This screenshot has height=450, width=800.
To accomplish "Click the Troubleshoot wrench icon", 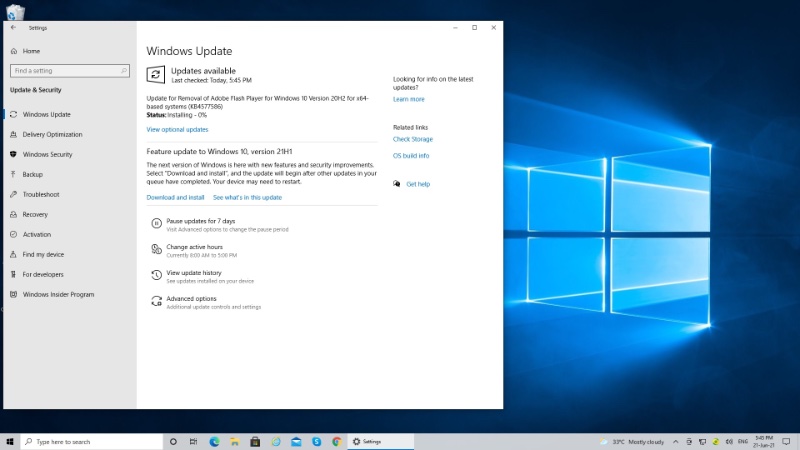I will [x=13, y=194].
